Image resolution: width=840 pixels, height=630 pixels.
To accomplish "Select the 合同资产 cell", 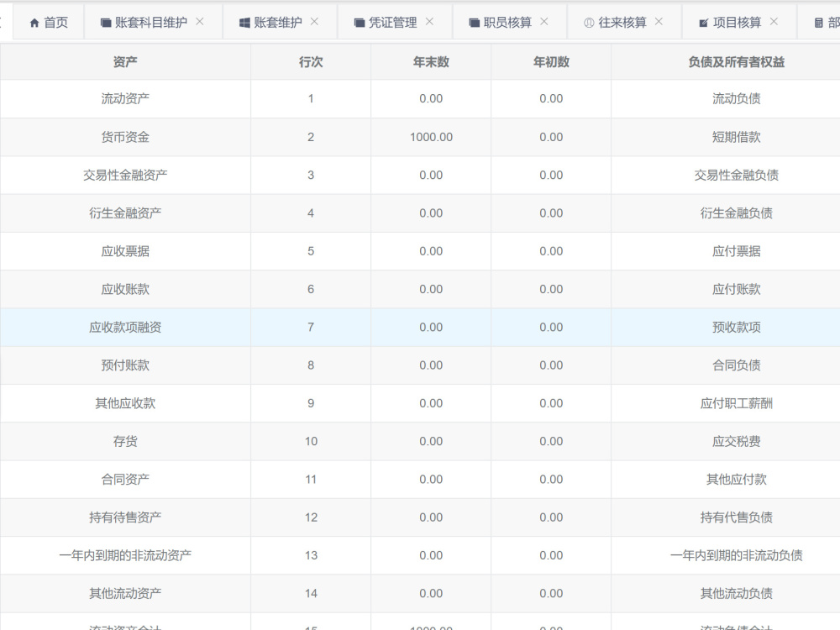I will (125, 480).
